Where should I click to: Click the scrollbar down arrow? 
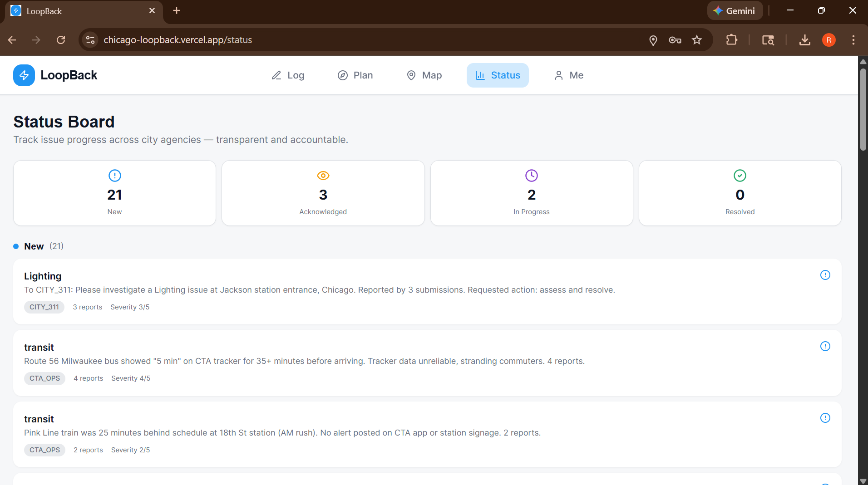(x=863, y=481)
